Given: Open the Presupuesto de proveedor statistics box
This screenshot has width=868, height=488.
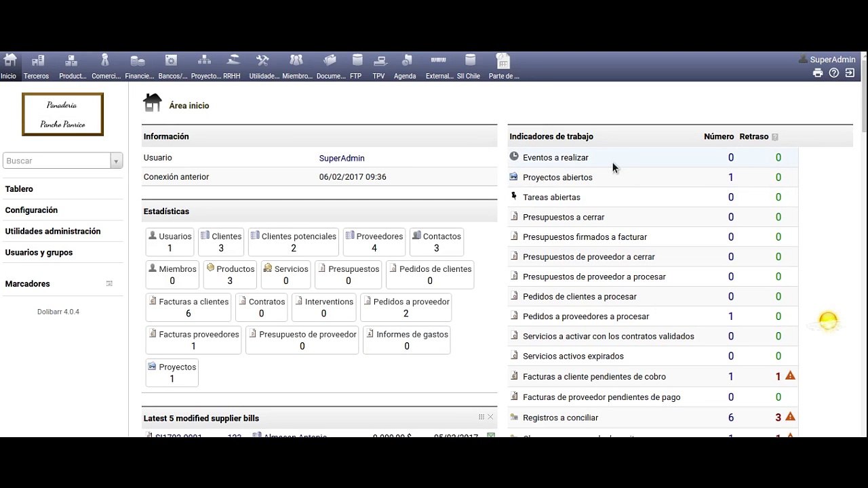Looking at the screenshot, I should tap(302, 340).
